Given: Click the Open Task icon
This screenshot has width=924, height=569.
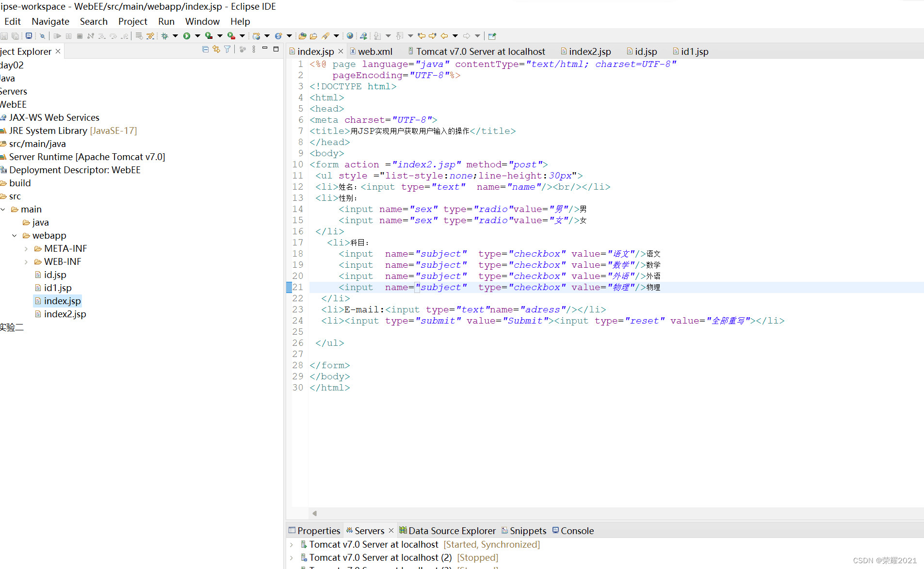Looking at the screenshot, I should point(313,36).
